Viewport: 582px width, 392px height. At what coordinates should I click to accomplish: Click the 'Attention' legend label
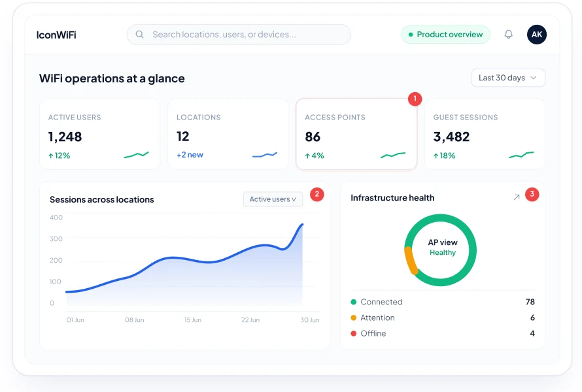pyautogui.click(x=377, y=318)
